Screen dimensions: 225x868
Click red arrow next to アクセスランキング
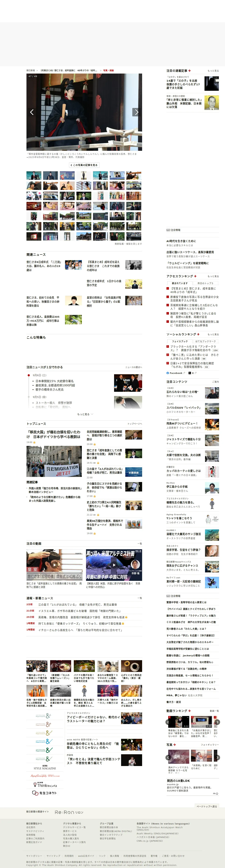(195, 276)
